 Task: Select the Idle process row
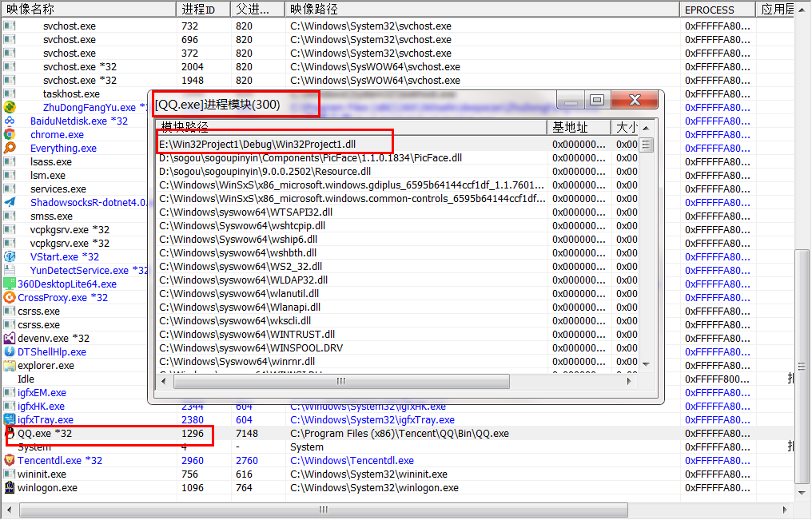397,379
